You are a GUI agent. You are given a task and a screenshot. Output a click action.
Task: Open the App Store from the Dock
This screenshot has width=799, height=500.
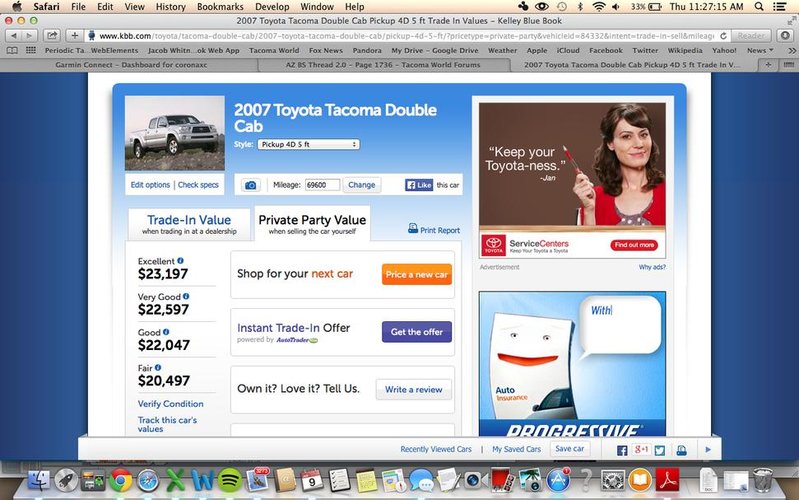[558, 480]
